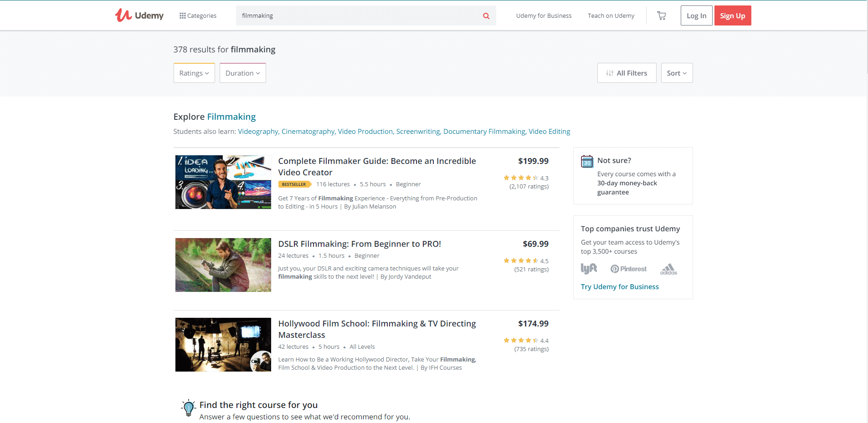Image resolution: width=868 pixels, height=423 pixels.
Task: Click the 4.3 star rating
Action: click(x=526, y=178)
